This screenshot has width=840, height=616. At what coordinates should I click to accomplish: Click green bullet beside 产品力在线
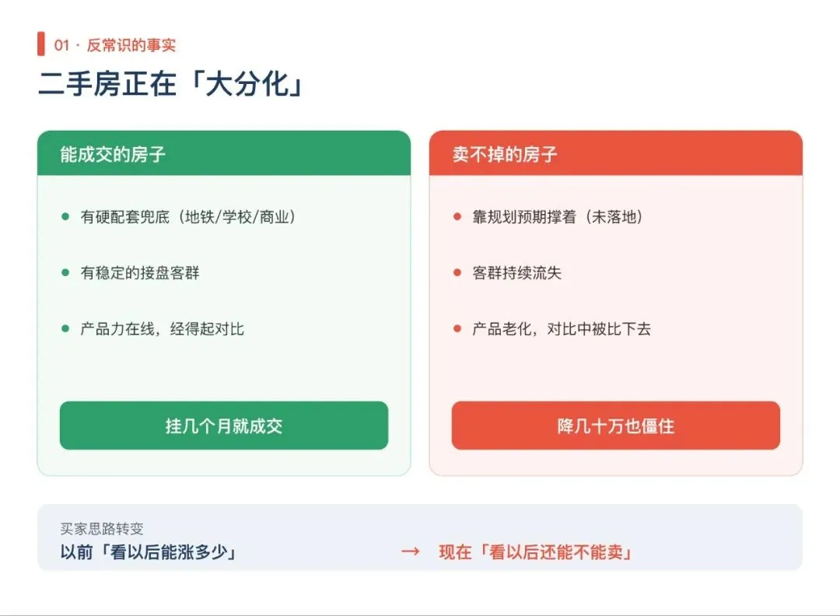(65, 328)
